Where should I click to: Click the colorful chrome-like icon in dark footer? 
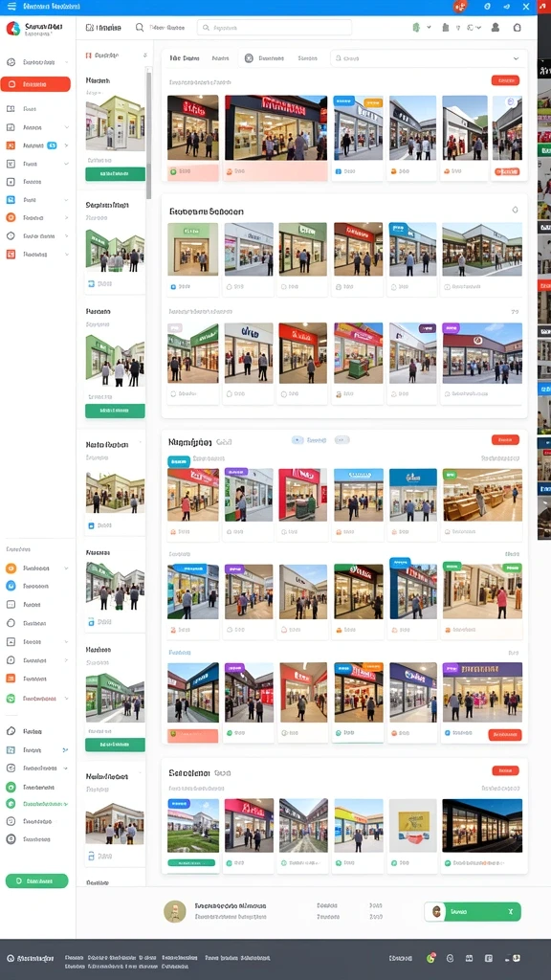pos(430,957)
